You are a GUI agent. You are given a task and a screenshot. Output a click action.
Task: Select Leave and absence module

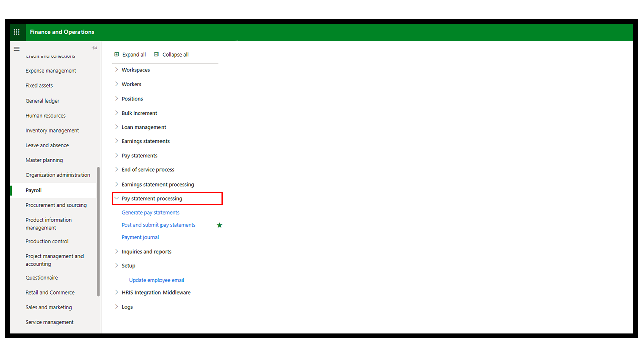[x=47, y=145]
